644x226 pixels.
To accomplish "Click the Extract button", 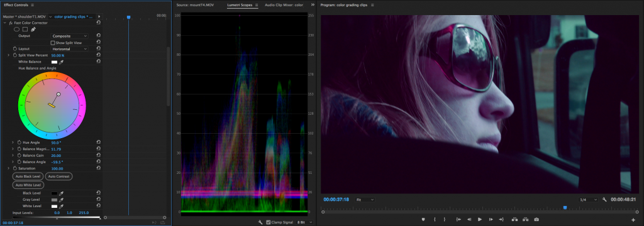I will 525,220.
